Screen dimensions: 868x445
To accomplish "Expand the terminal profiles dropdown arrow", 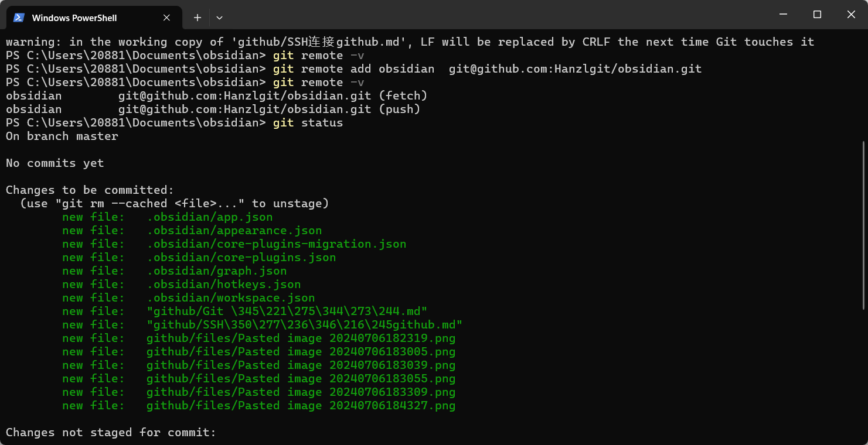I will [219, 18].
